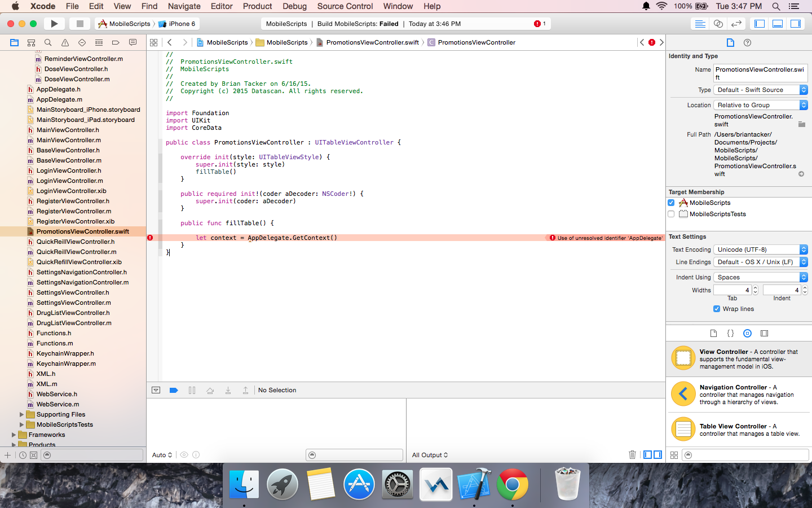Expand the MobileScriptsTests group
Image resolution: width=812 pixels, height=508 pixels.
click(x=22, y=424)
